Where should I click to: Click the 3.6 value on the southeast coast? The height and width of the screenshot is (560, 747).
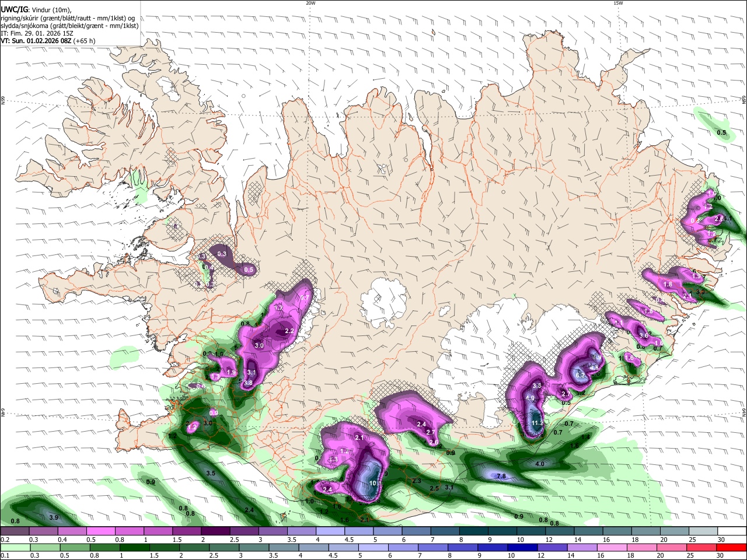[x=644, y=335]
